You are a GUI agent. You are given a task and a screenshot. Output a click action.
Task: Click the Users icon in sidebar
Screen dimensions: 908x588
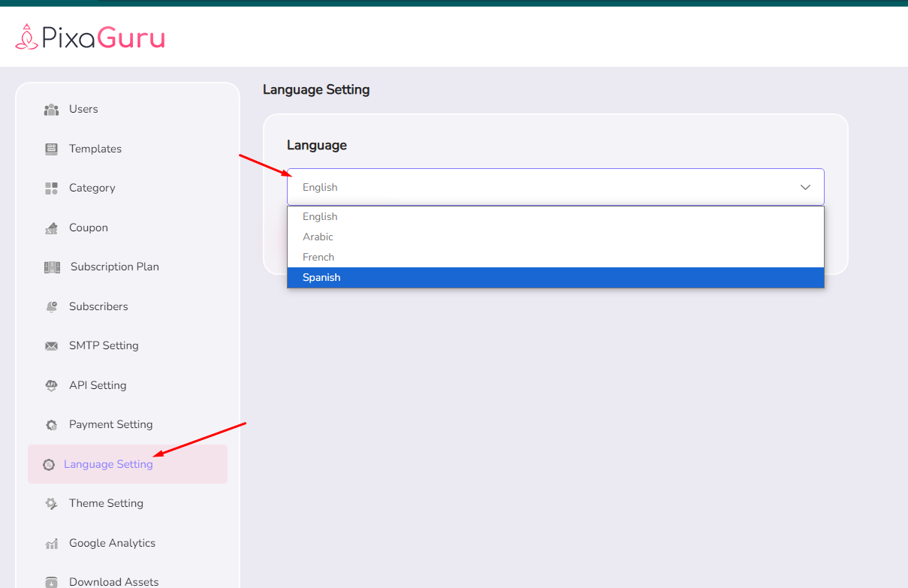tap(51, 110)
